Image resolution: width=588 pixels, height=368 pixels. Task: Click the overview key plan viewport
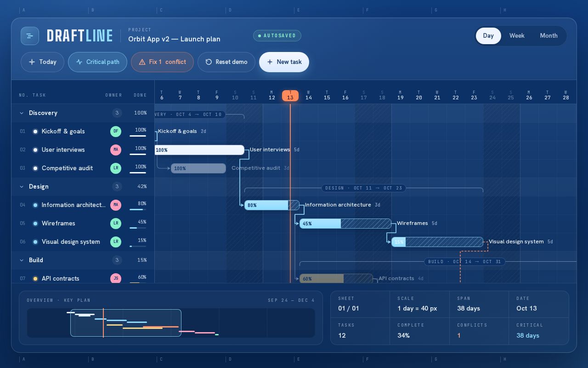tap(126, 323)
